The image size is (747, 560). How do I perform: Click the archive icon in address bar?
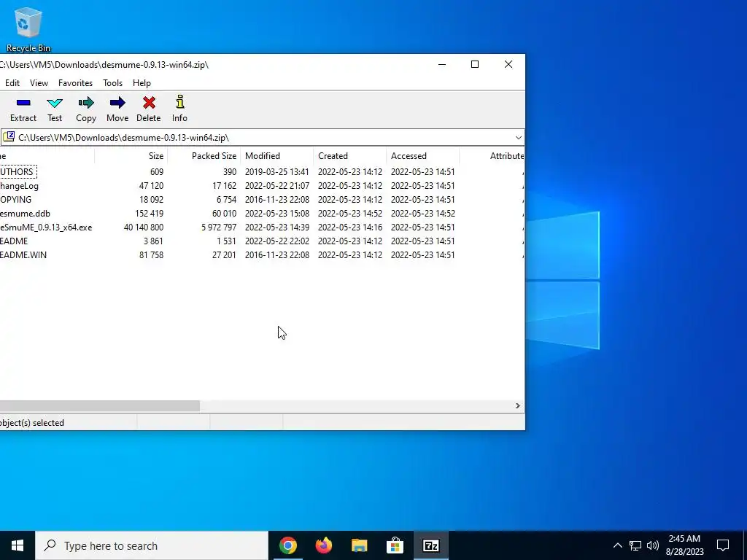(9, 137)
